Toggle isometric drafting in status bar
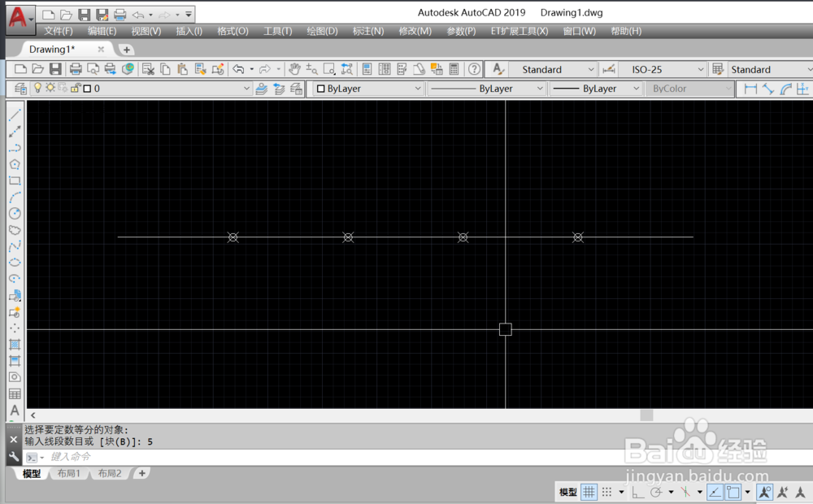The image size is (813, 504). (x=685, y=492)
